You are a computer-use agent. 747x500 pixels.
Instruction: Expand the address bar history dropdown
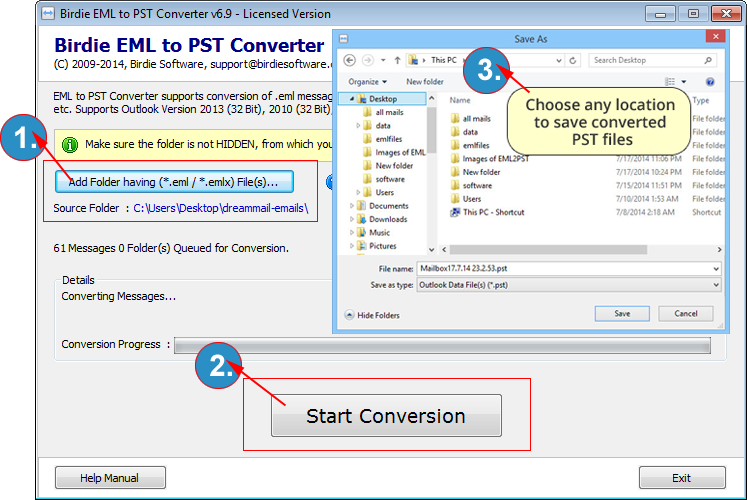(559, 60)
